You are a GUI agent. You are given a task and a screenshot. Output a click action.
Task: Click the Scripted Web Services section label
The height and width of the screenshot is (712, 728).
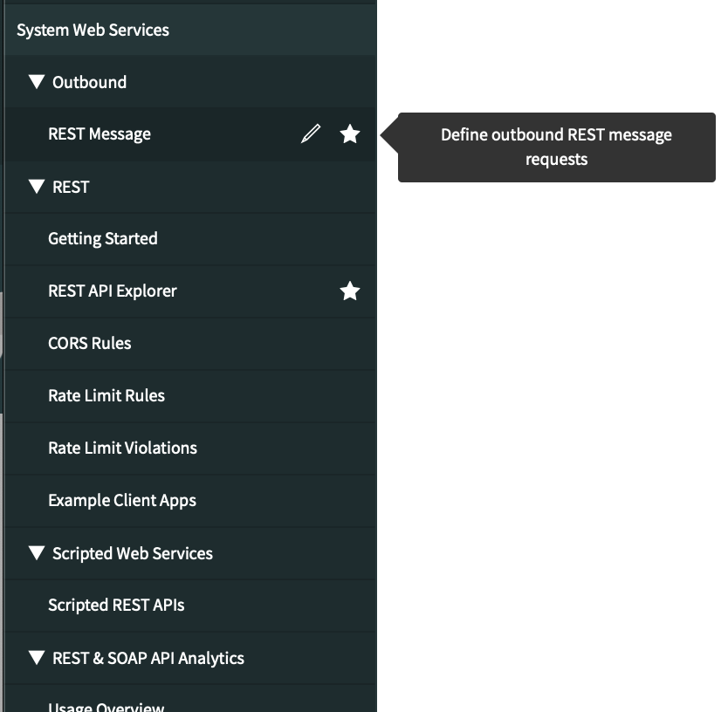point(133,553)
